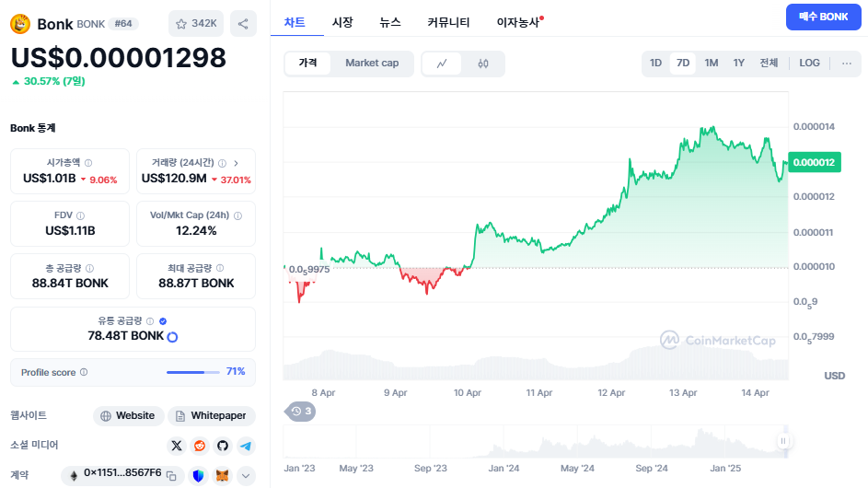Copy the contract address 0x1151...8567F6
The image size is (868, 488).
(171, 476)
